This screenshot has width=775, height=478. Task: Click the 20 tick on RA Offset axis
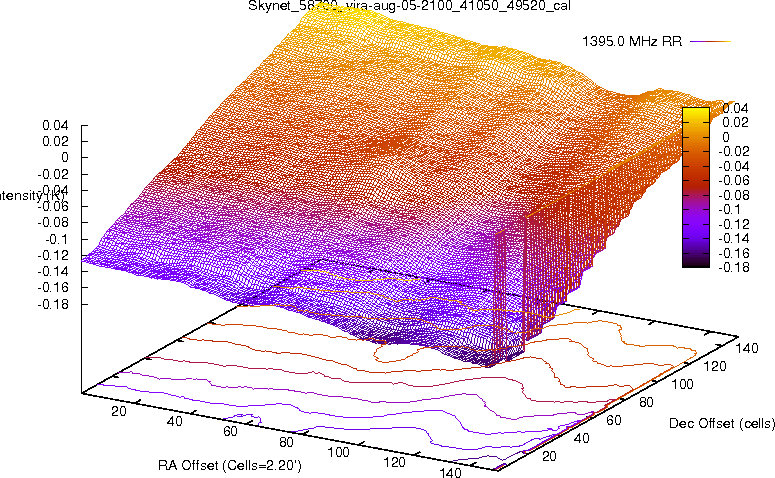[119, 411]
